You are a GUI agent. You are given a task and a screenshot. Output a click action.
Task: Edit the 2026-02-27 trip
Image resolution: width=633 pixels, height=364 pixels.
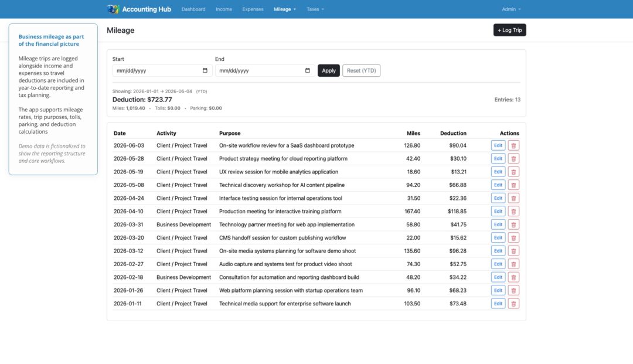pos(498,264)
